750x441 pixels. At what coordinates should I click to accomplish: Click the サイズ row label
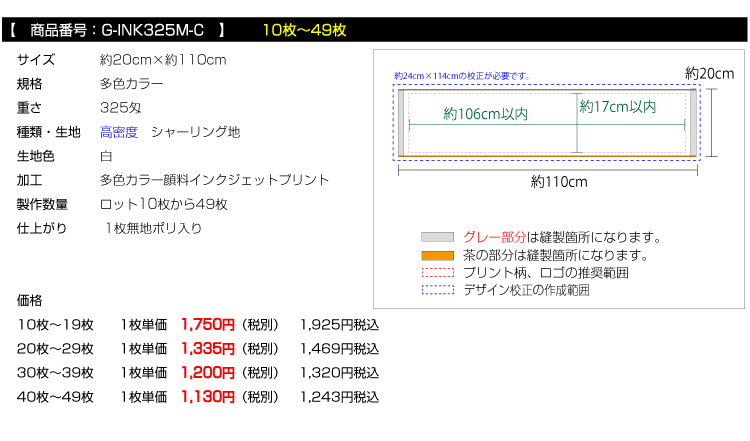click(36, 60)
